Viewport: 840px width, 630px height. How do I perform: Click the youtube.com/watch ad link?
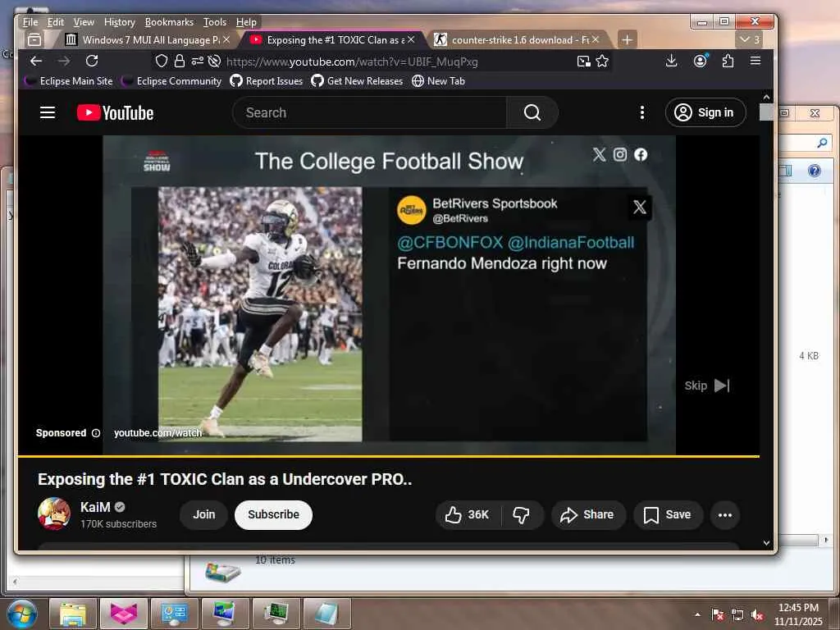(158, 433)
